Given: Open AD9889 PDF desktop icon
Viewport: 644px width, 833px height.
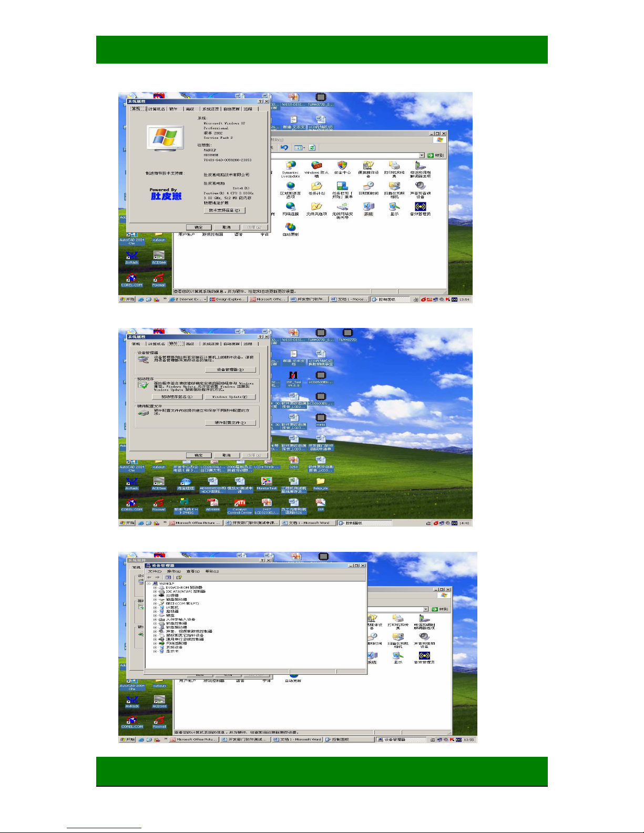Looking at the screenshot, I should [x=212, y=505].
